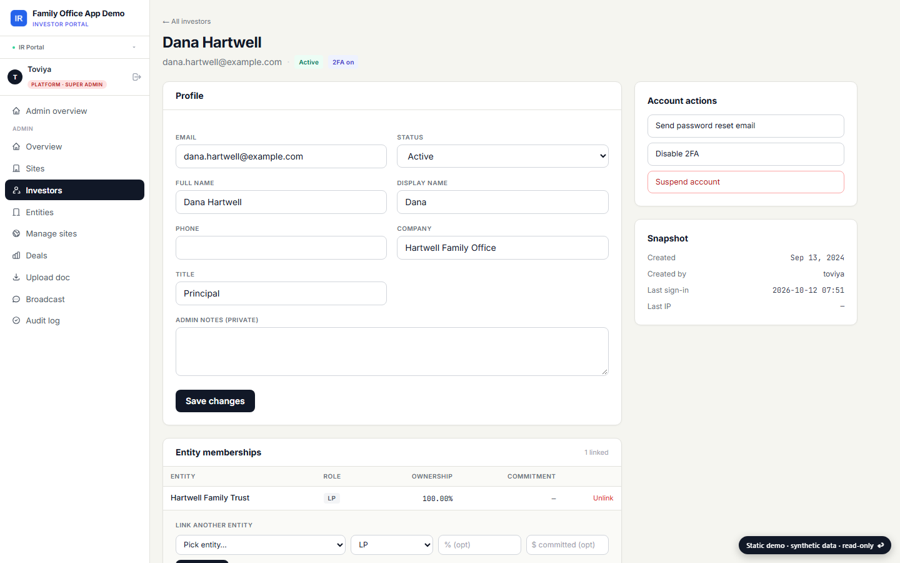The height and width of the screenshot is (563, 900).
Task: Click the Entities icon in sidebar
Action: 16,212
